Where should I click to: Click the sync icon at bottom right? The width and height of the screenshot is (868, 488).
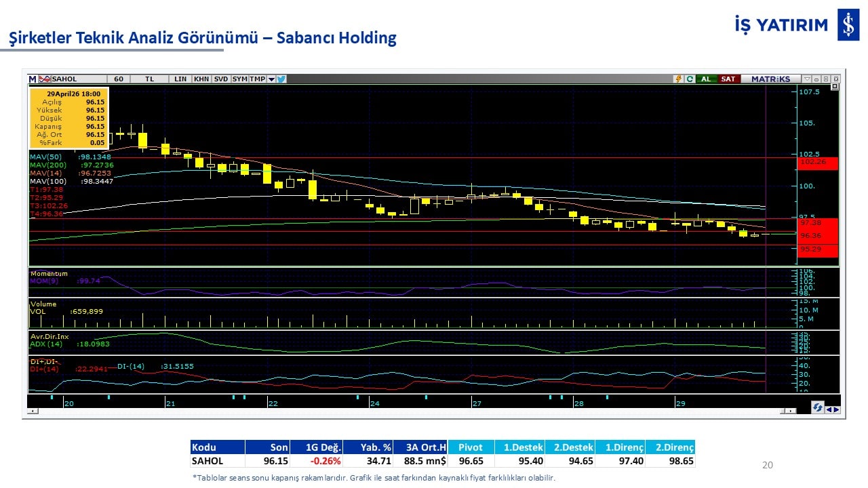(818, 408)
